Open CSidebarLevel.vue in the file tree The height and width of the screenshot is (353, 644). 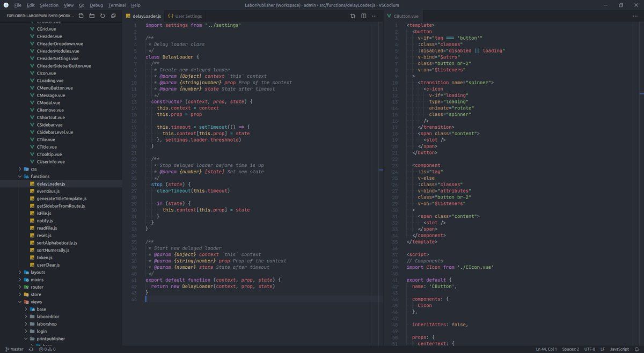point(61,132)
